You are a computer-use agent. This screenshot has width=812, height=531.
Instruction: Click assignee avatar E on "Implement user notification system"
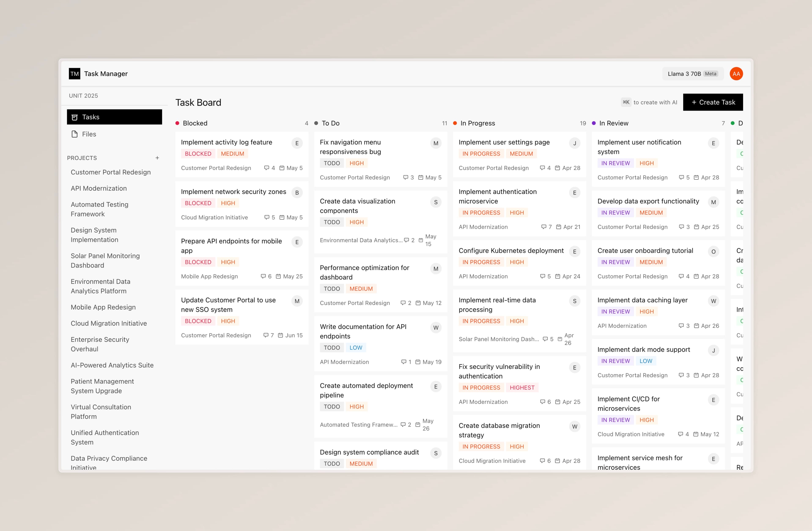click(x=713, y=143)
